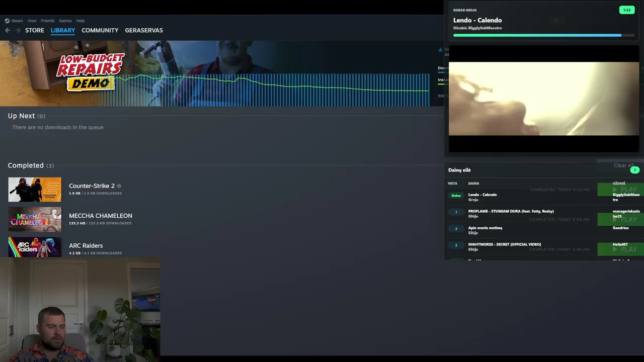The height and width of the screenshot is (362, 644).
Task: Click the MECCHA CHAMELEON thumbnail
Action: (x=35, y=219)
